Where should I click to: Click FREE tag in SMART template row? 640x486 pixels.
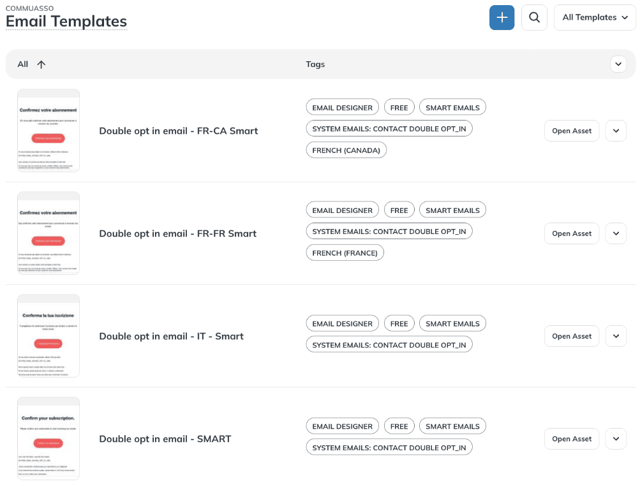coord(399,426)
